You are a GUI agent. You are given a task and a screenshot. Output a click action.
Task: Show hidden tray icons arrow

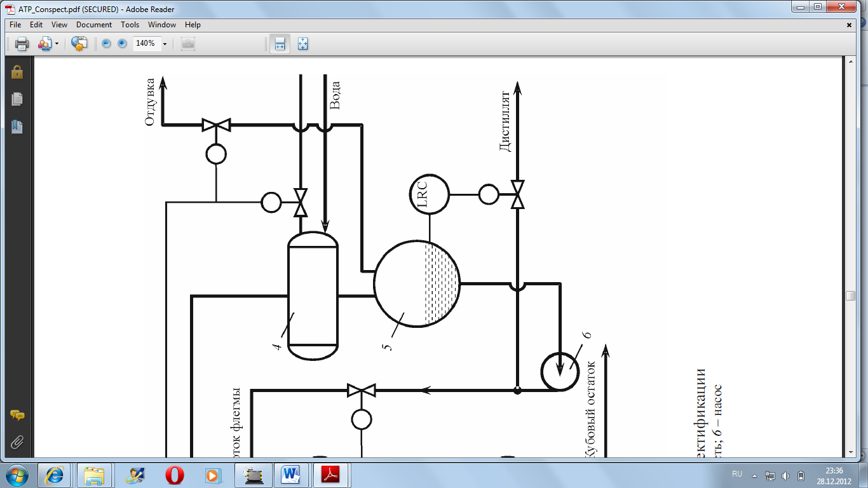(x=755, y=475)
